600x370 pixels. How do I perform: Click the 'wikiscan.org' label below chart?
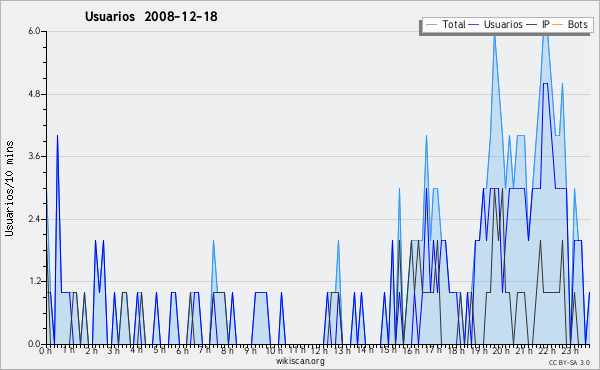[x=300, y=361]
